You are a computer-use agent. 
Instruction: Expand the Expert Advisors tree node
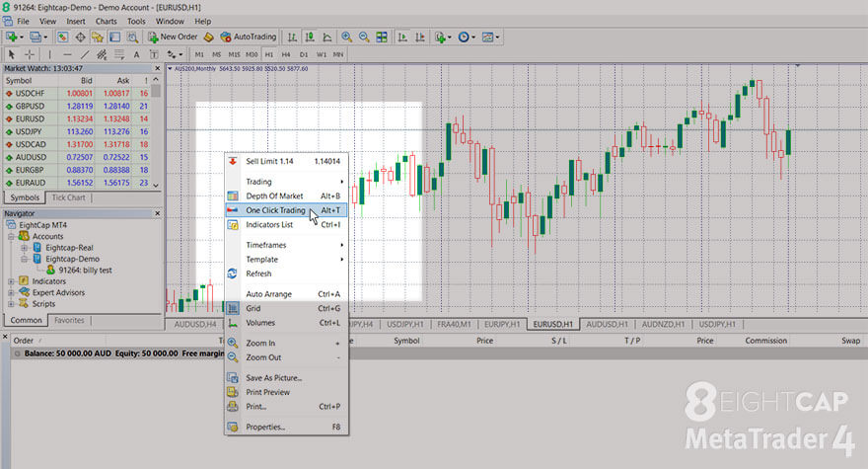click(11, 292)
